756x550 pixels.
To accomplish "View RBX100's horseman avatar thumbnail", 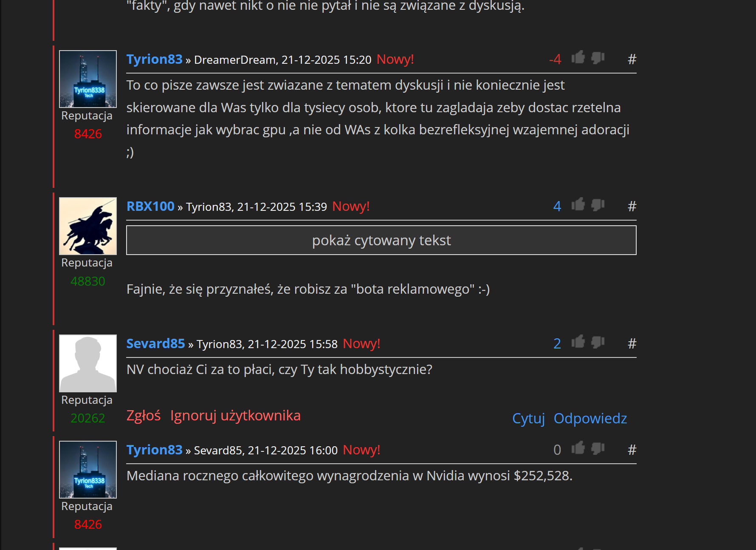I will 88,226.
